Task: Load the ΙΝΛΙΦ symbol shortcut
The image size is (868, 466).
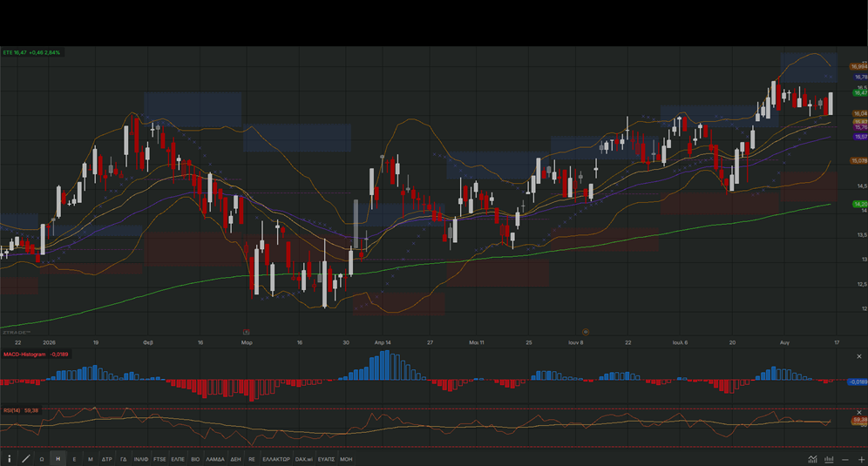Action: (x=141, y=459)
